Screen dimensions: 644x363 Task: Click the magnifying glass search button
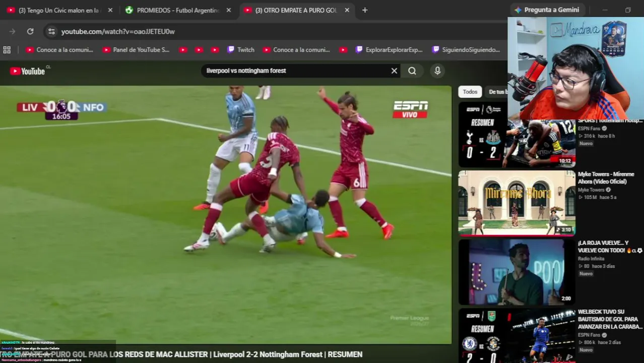pos(412,71)
